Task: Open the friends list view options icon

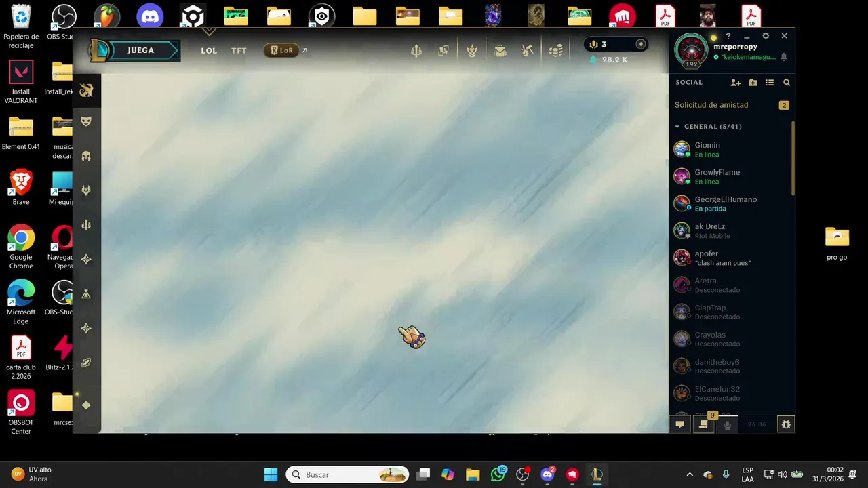Action: pyautogui.click(x=770, y=83)
